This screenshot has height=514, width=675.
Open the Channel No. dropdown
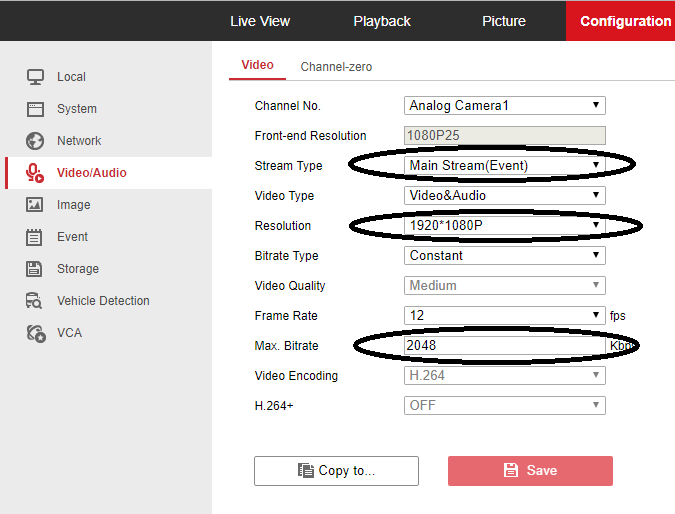[x=505, y=105]
